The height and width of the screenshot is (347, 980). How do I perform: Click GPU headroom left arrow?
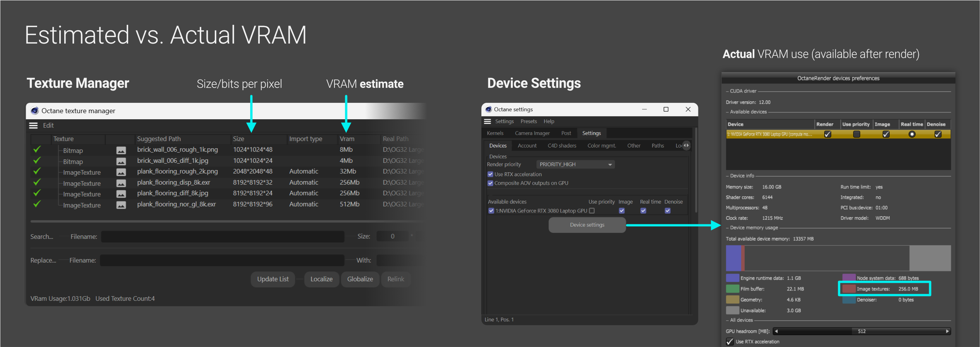point(776,331)
